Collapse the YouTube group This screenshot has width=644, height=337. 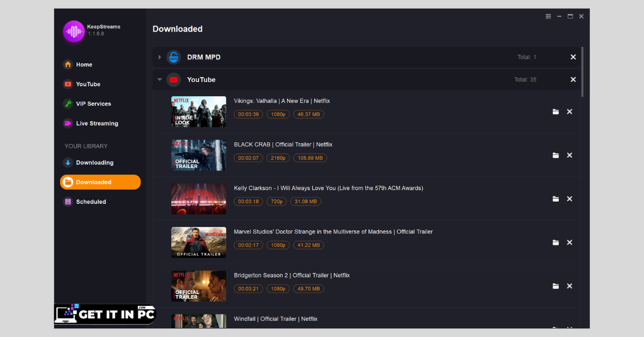tap(159, 79)
